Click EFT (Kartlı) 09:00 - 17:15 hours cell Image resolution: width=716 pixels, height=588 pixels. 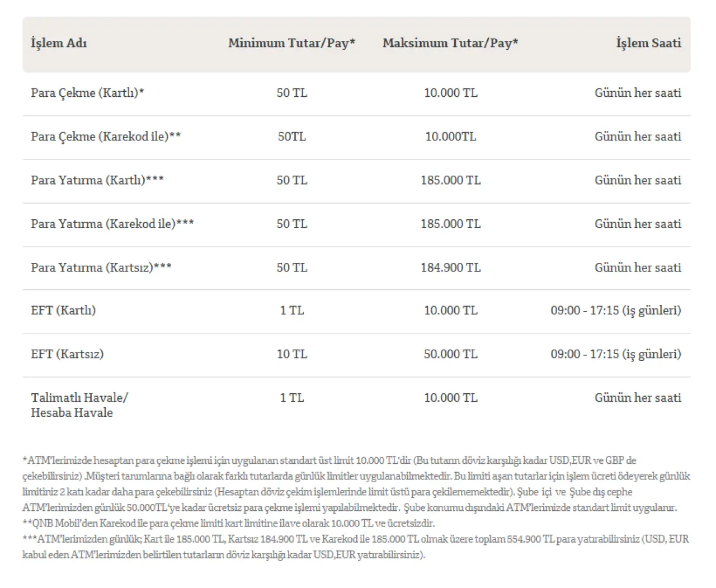tap(616, 311)
